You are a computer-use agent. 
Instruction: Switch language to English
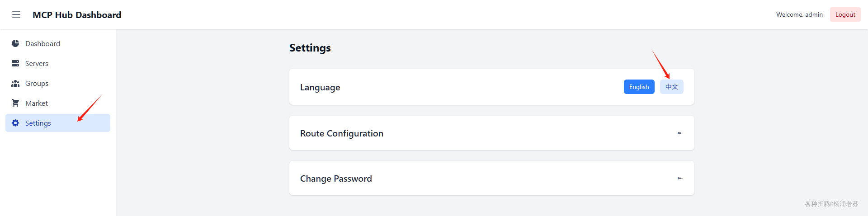[x=639, y=87]
